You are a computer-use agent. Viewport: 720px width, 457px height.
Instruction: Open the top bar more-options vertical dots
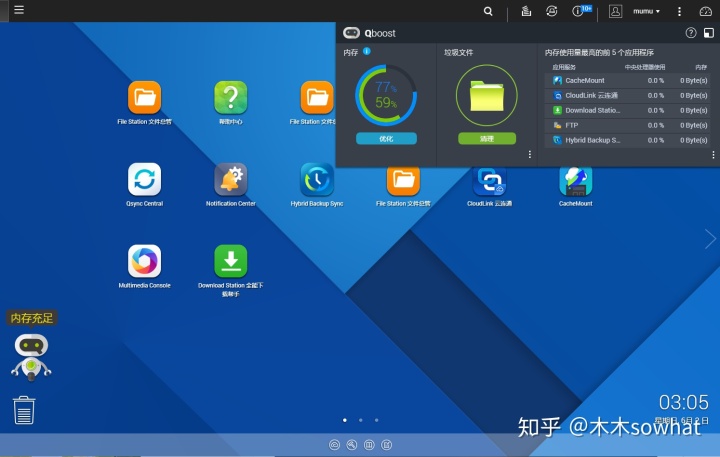679,11
